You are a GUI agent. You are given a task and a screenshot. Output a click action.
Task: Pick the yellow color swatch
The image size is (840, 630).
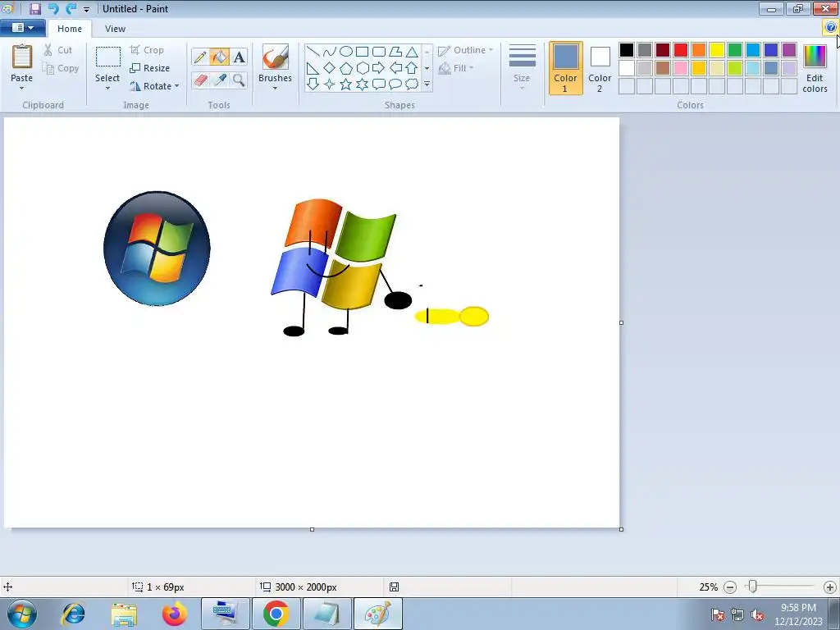(x=717, y=50)
